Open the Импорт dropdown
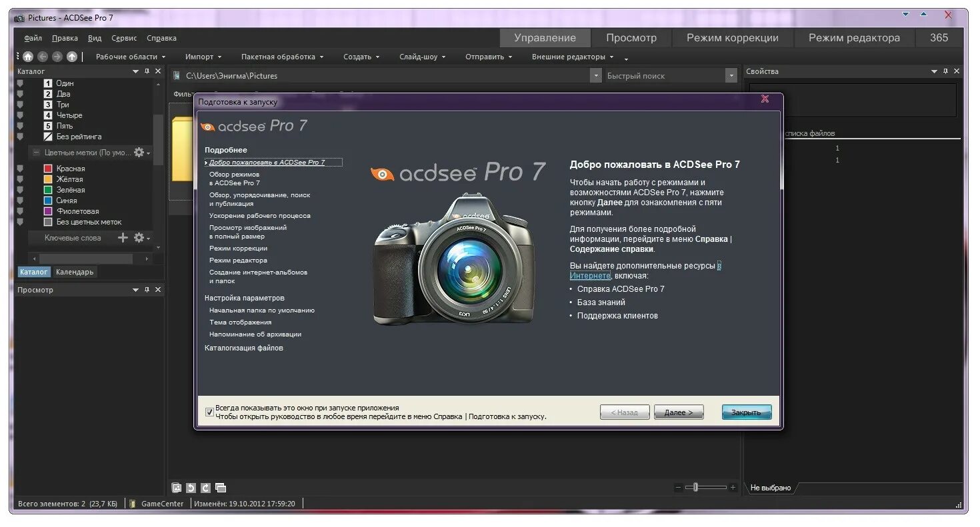This screenshot has height=527, width=980. (203, 57)
